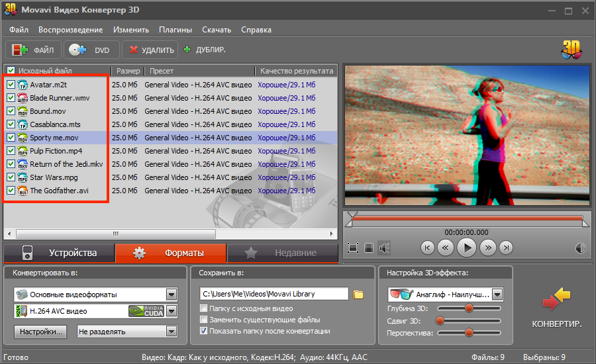Viewport: 596px width, 364px height.
Task: Click the red X delete icon
Action: tap(134, 50)
